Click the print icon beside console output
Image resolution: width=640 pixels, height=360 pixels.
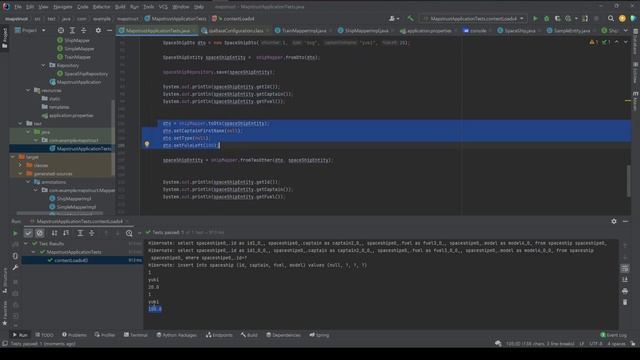625,291
